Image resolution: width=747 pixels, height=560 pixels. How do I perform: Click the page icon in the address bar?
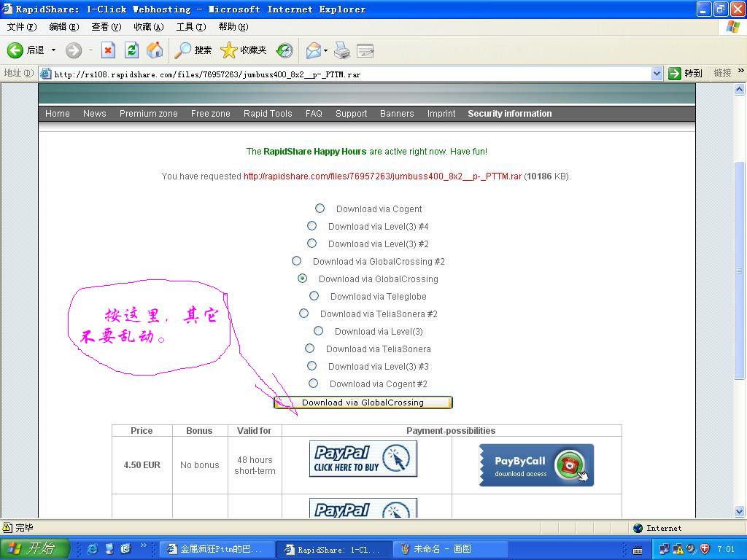pos(46,74)
